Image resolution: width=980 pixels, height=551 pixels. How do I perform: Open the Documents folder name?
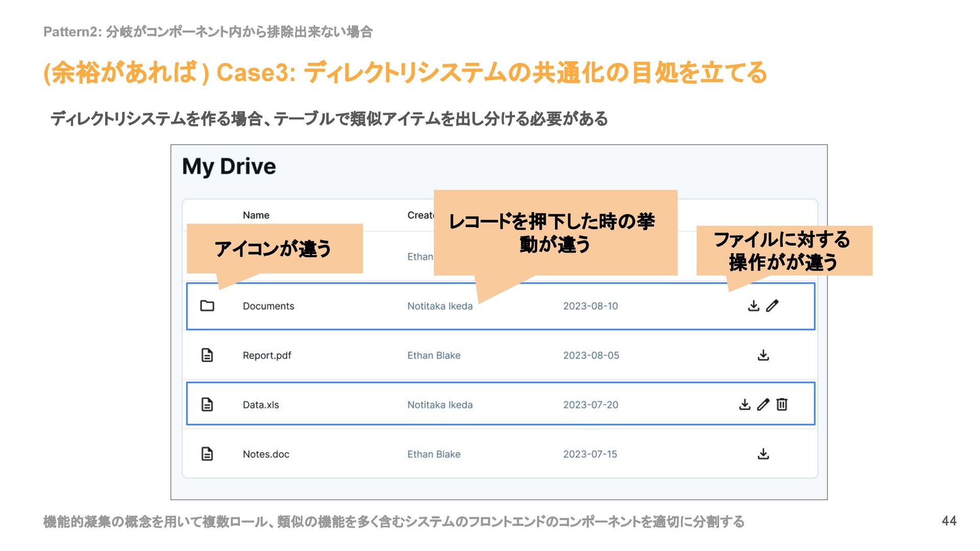tap(268, 306)
